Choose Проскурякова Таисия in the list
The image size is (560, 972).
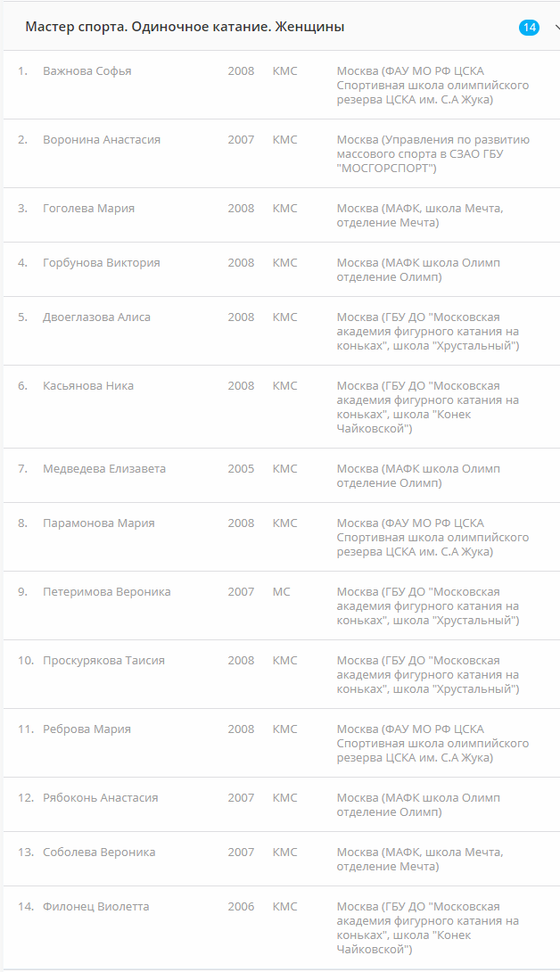click(x=103, y=661)
